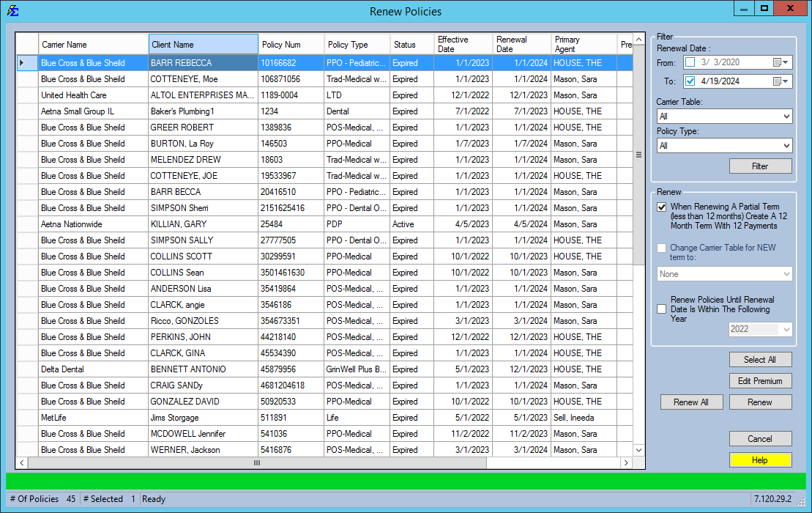
Task: Check Renew Policies Until Renewal Date option
Action: [x=661, y=309]
